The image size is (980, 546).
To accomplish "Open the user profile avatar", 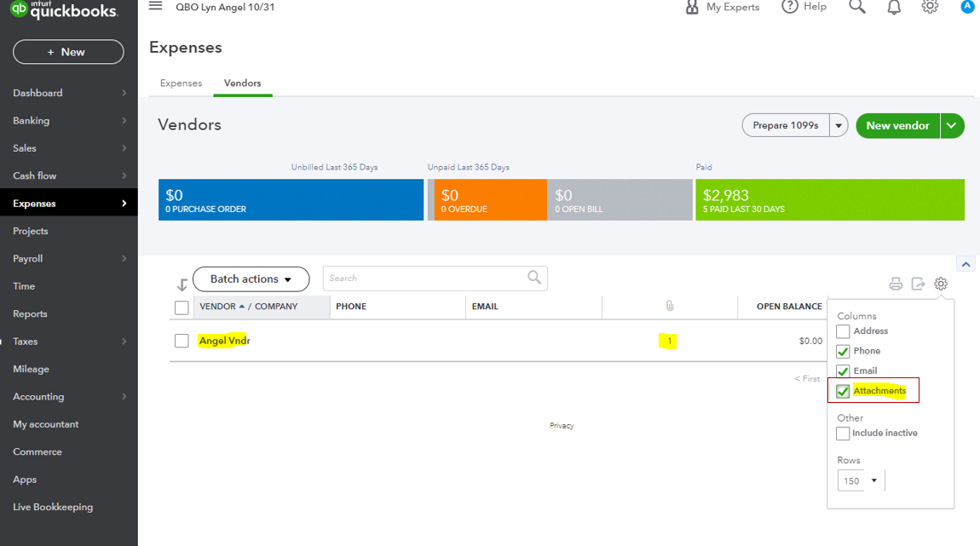I will 967,6.
